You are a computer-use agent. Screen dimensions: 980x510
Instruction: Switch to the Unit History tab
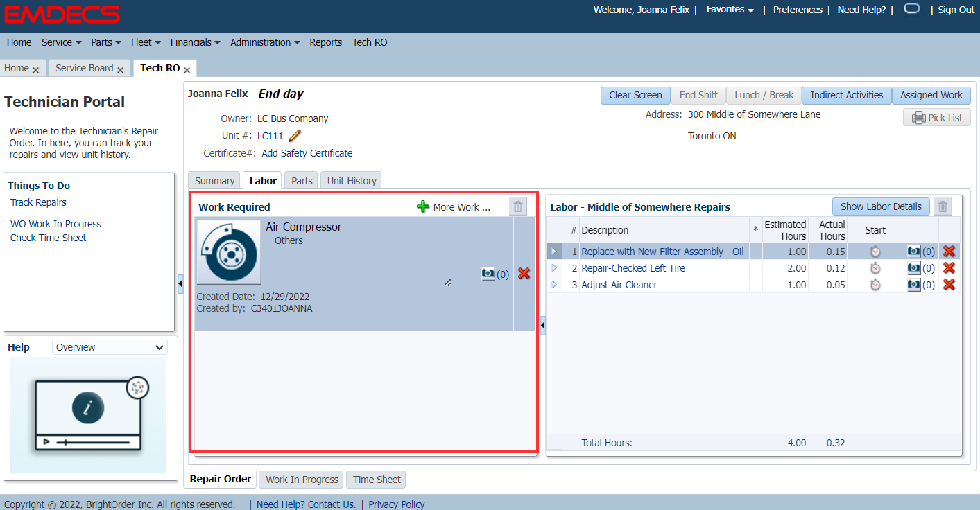pyautogui.click(x=352, y=181)
